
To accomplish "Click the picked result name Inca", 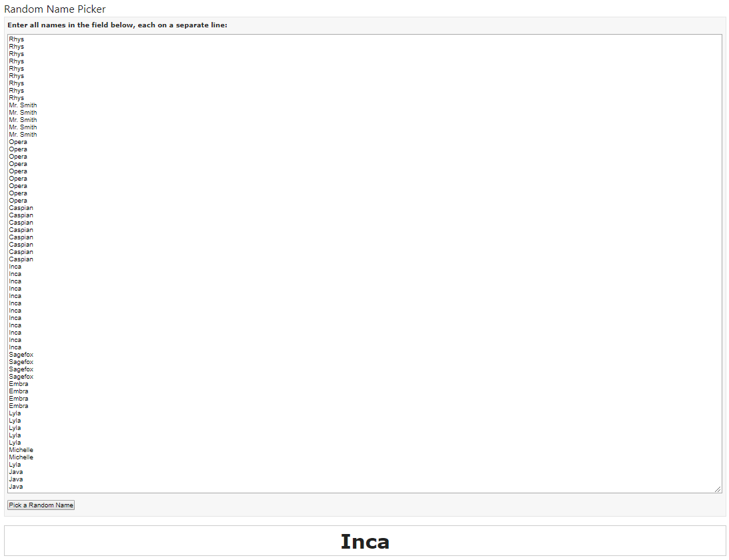I will click(x=365, y=541).
